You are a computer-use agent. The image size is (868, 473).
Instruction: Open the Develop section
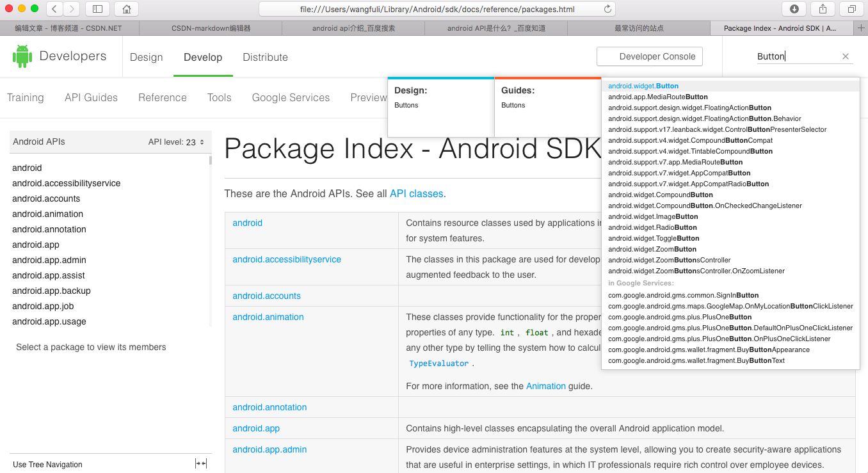(x=203, y=57)
